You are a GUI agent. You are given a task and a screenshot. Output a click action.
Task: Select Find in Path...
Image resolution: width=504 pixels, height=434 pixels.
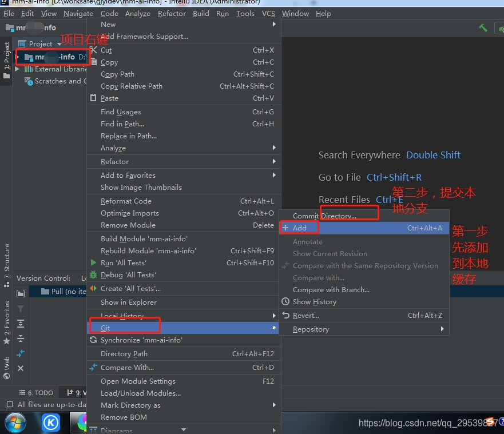coord(182,124)
